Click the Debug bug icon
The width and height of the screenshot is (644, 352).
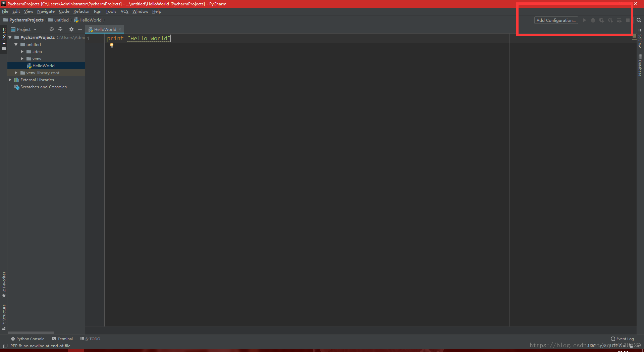click(x=593, y=20)
